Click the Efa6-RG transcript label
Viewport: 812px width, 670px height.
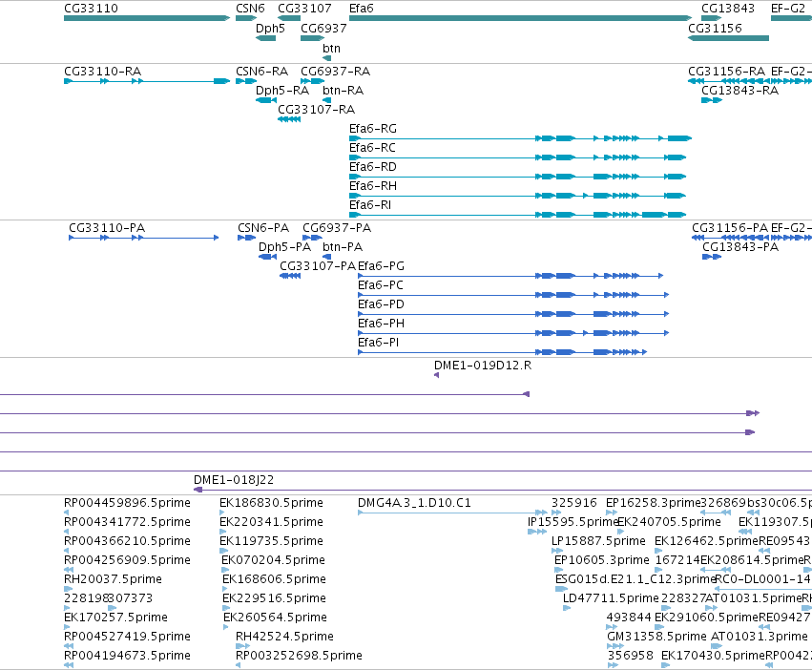[x=373, y=129]
